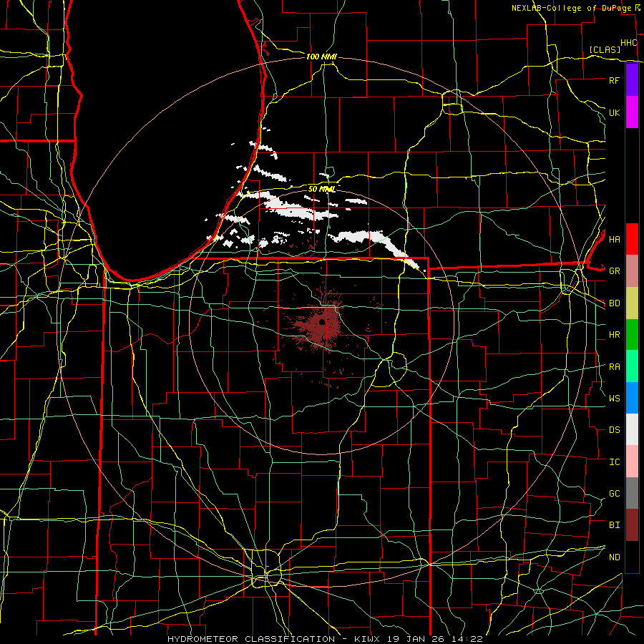
Task: Click the white DS legend color swatch
Action: (632, 429)
